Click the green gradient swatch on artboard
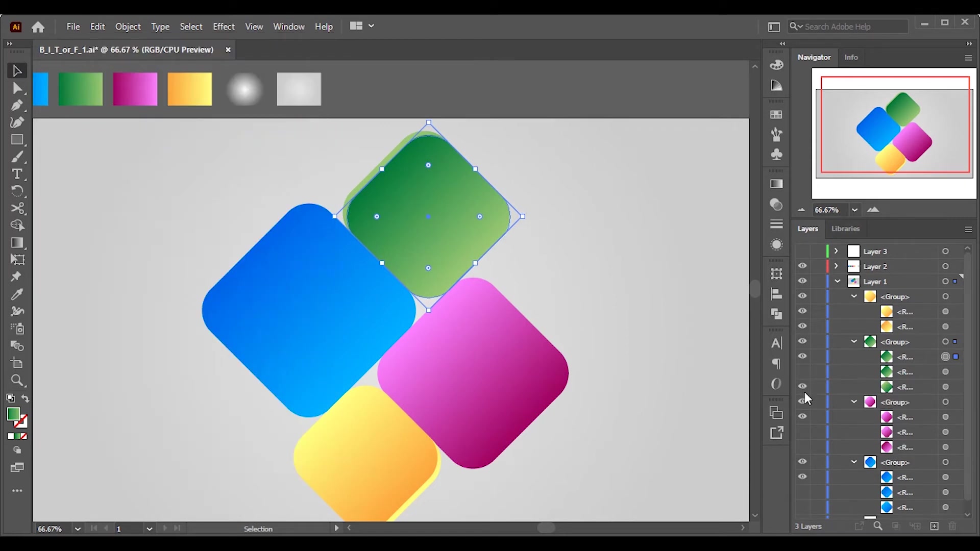980x551 pixels. click(81, 89)
